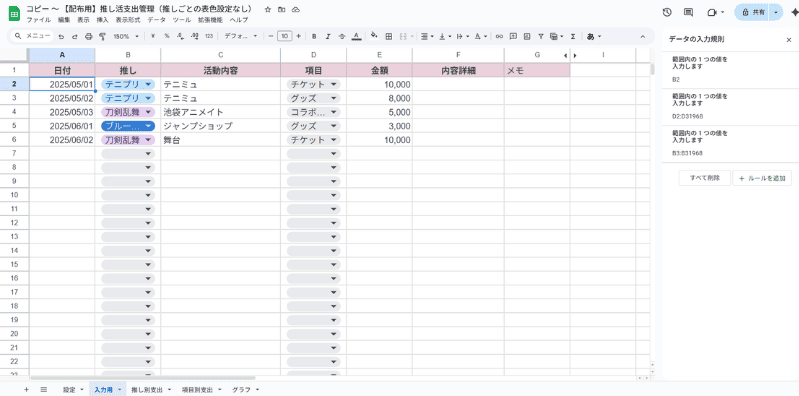This screenshot has height=396, width=799.
Task: Click the すべて削除 button
Action: [x=705, y=178]
